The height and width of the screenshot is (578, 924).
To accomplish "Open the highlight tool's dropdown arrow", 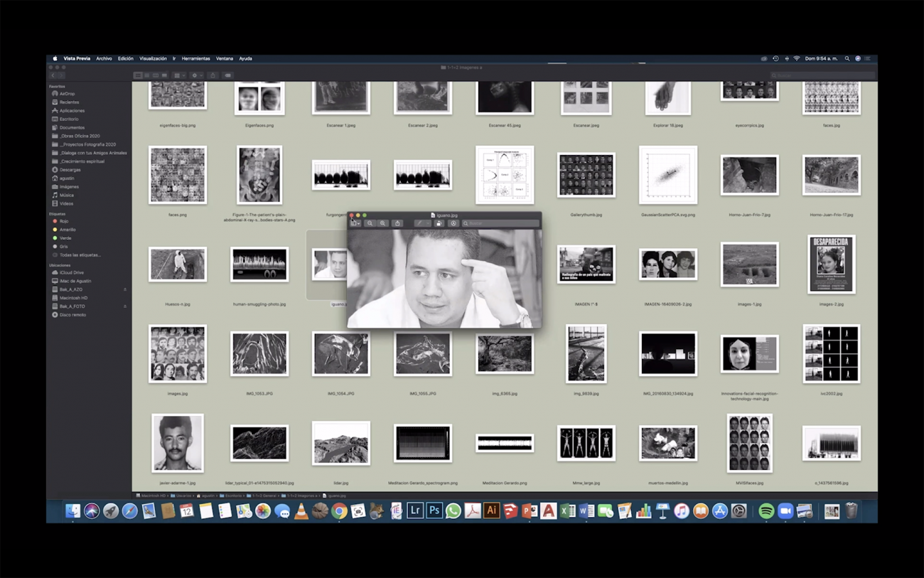I will tap(428, 223).
